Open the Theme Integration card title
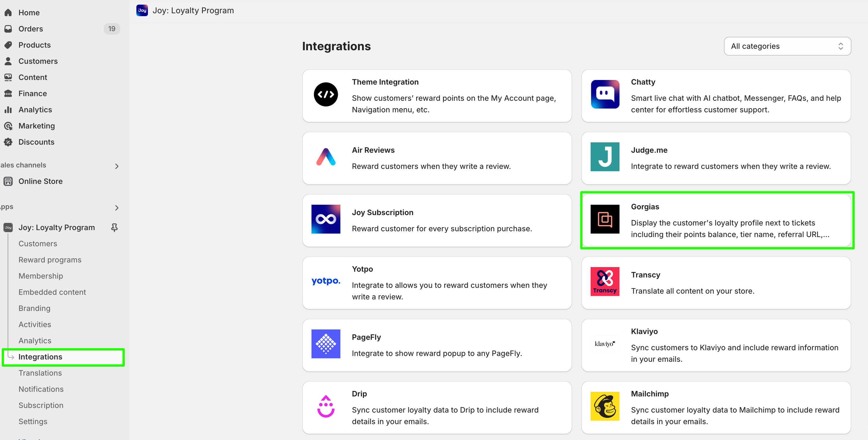 (385, 82)
